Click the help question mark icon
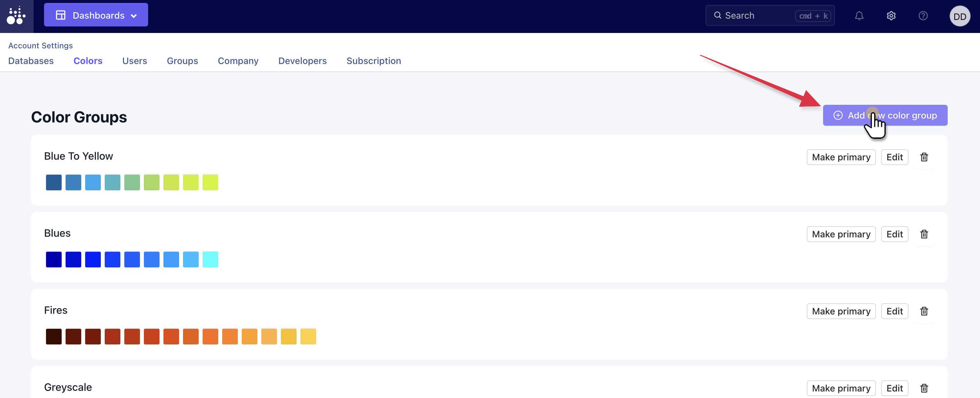 click(923, 16)
